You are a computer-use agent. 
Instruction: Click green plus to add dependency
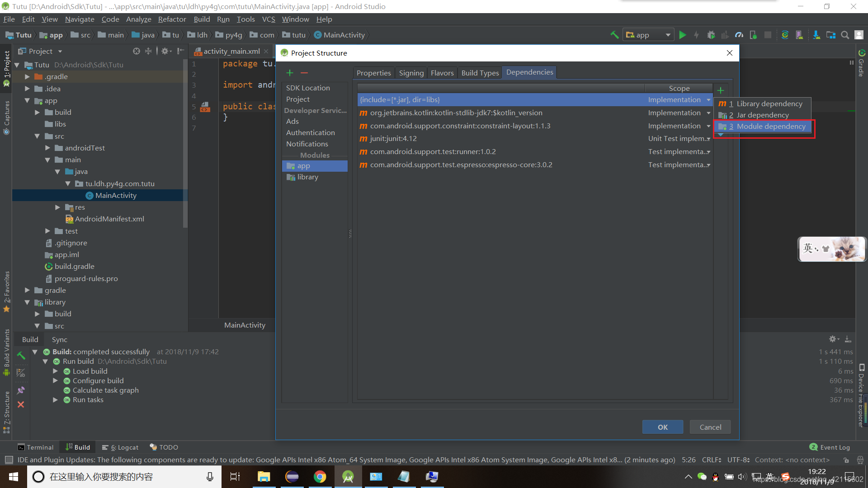[x=721, y=90]
